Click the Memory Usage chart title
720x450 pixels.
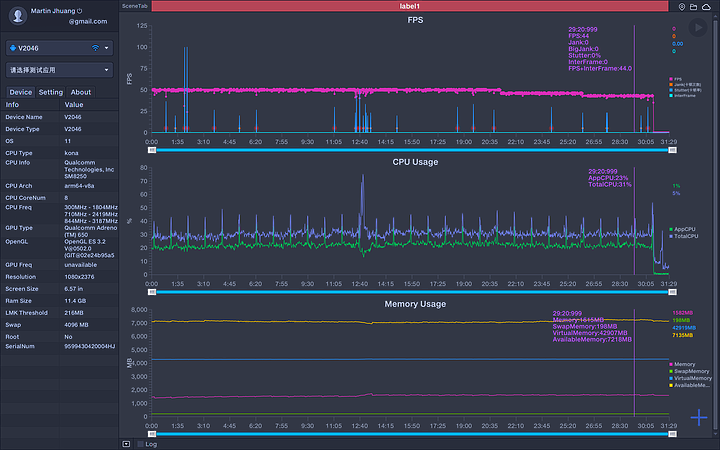coord(415,304)
